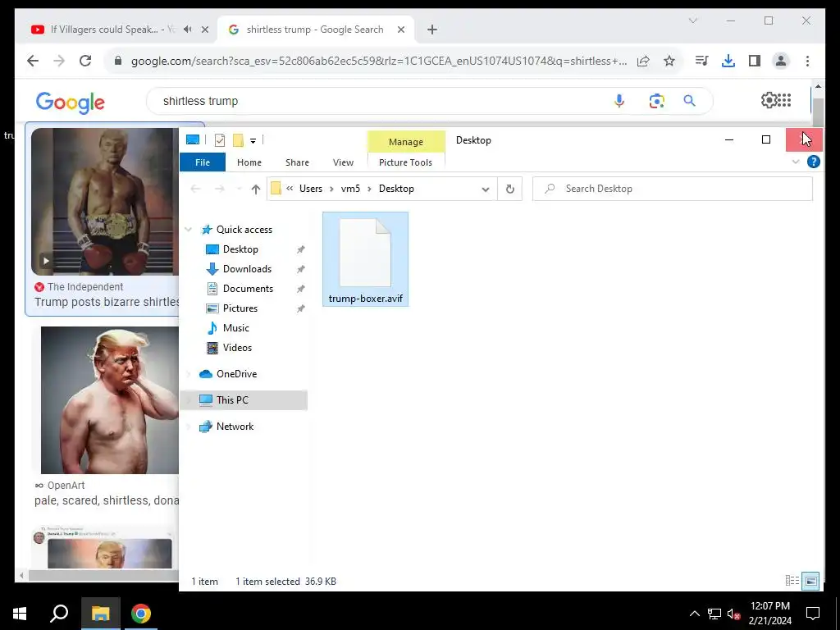Click vm5 in the breadcrumb path
Viewport: 840px width, 630px height.
click(350, 189)
